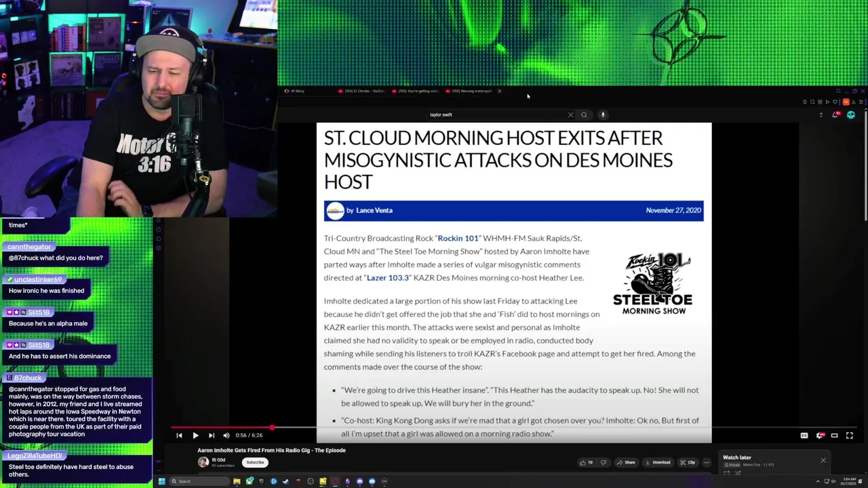The image size is (868, 488).
Task: Click chat message from unclestinker69
Action: [x=46, y=291]
